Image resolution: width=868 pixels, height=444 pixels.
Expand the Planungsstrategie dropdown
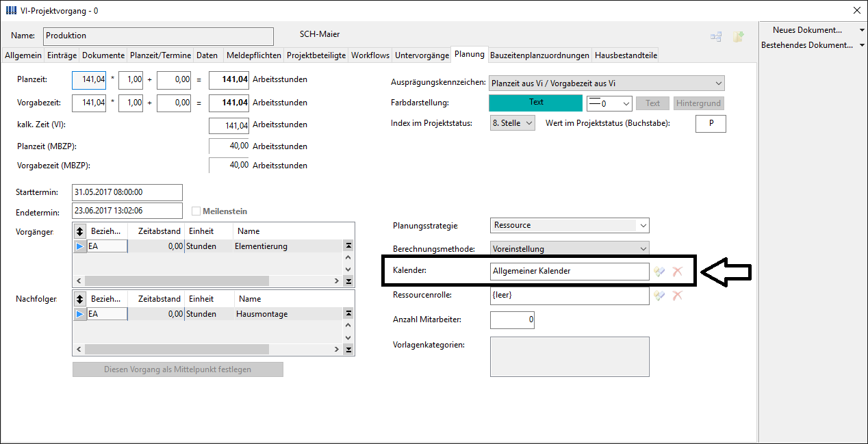pos(643,225)
